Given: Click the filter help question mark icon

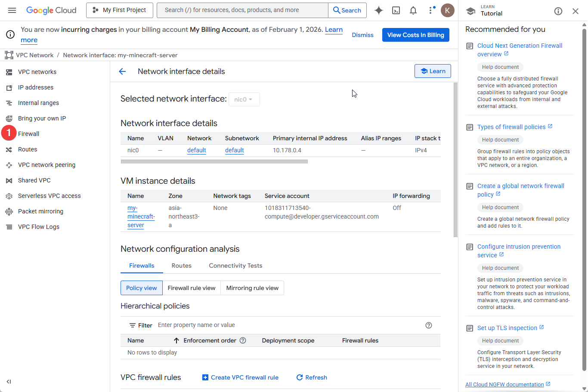Looking at the screenshot, I should click(429, 325).
